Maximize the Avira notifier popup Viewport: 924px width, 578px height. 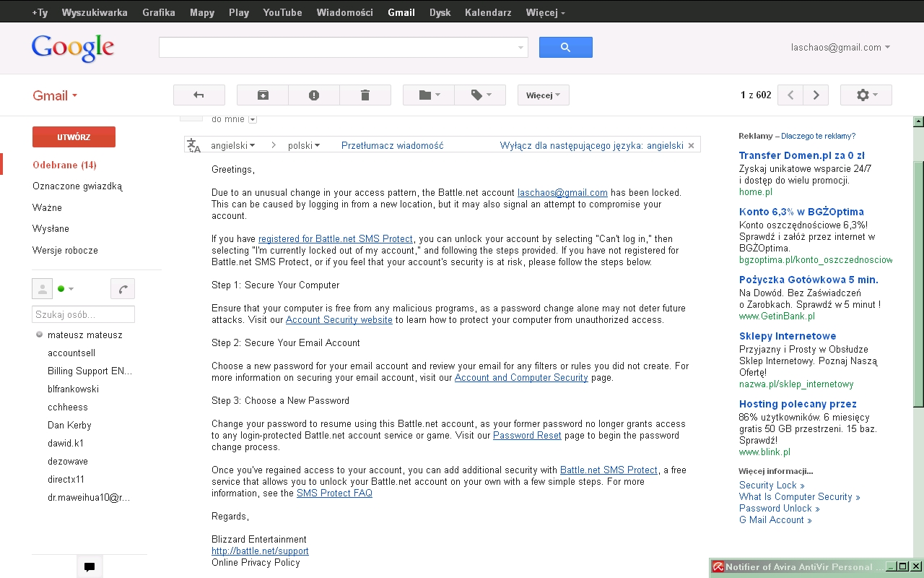902,566
